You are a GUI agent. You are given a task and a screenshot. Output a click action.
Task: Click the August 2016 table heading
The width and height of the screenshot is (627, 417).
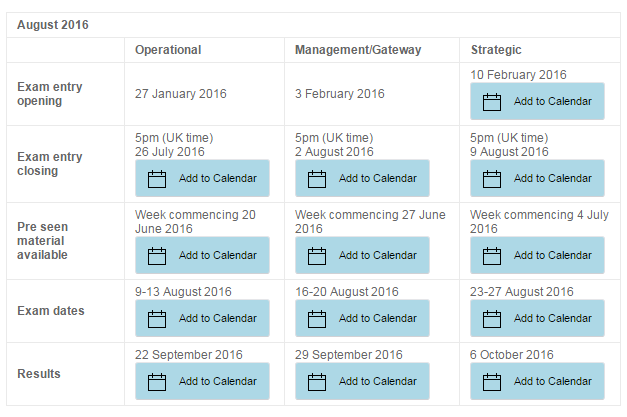[x=52, y=24]
